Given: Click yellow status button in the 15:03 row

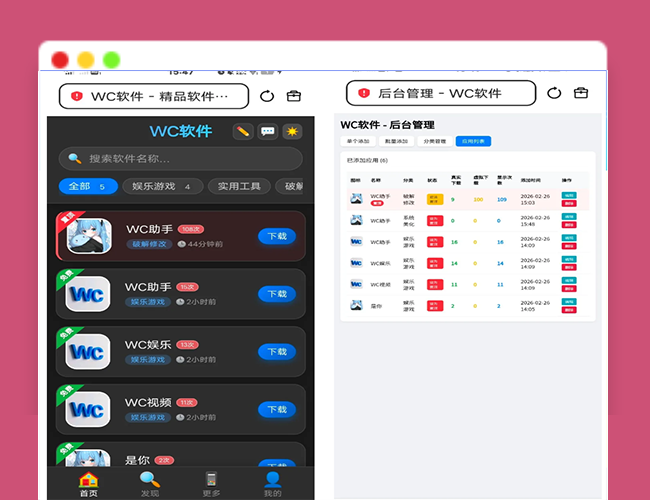Looking at the screenshot, I should tap(435, 199).
